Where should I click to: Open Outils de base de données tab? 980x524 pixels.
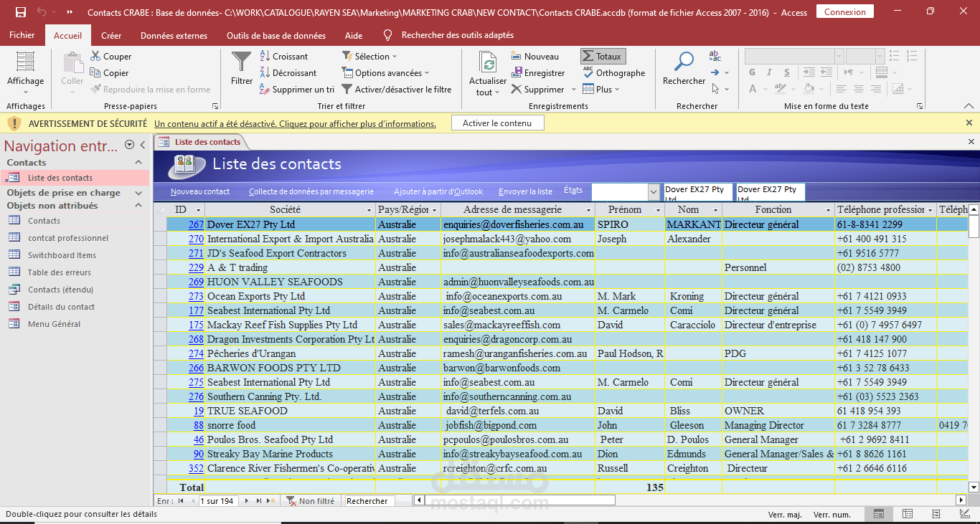point(276,35)
